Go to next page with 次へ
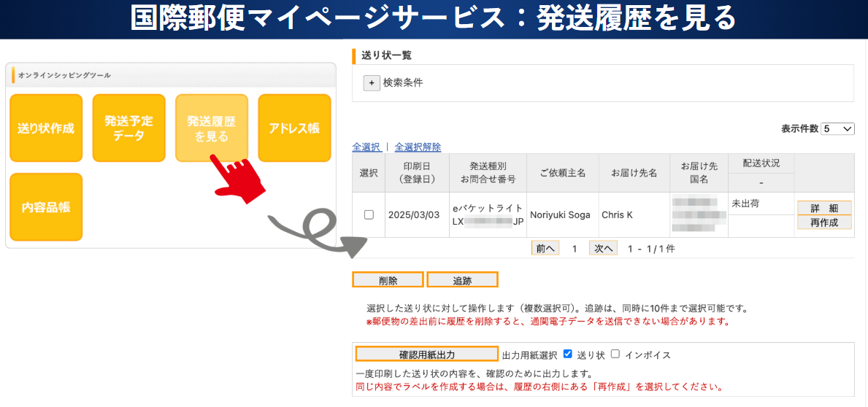868x407 pixels. [x=602, y=249]
